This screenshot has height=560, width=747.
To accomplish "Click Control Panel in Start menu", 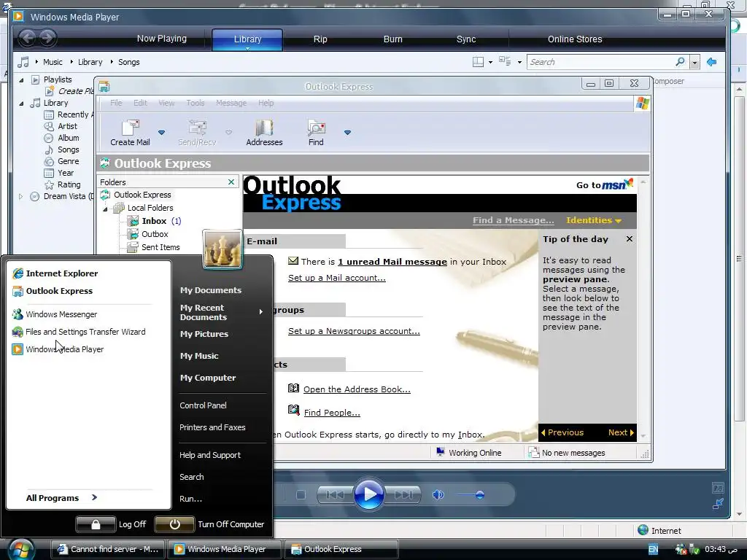I will [203, 405].
